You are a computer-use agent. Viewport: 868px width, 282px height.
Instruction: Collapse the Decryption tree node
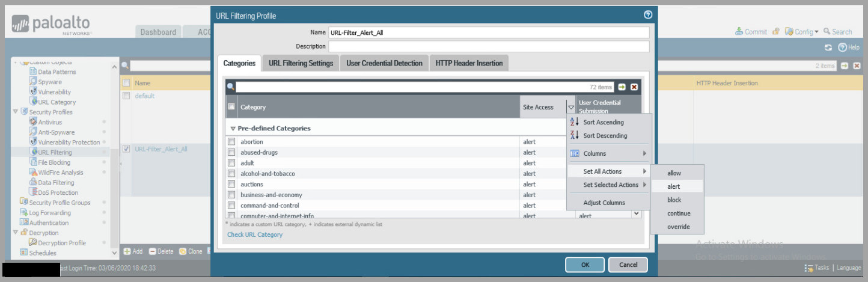[x=16, y=233]
